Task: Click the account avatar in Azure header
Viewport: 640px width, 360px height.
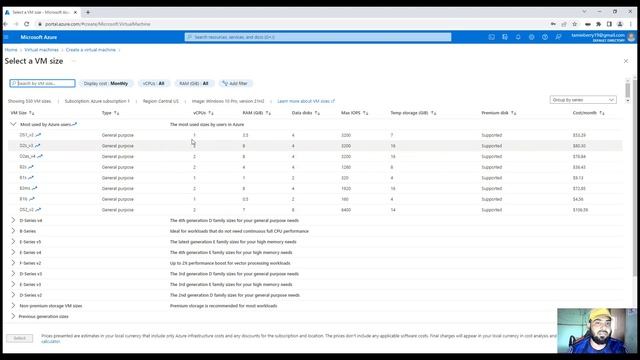Action: (x=631, y=37)
